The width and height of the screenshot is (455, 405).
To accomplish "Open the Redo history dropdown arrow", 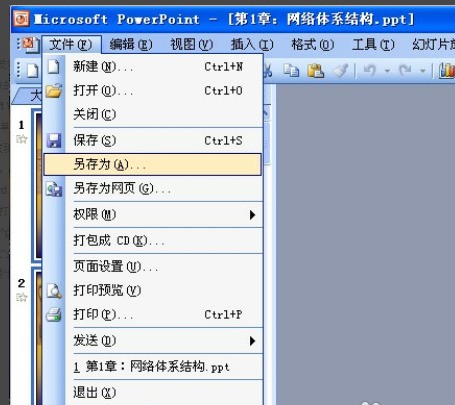I will (x=423, y=71).
